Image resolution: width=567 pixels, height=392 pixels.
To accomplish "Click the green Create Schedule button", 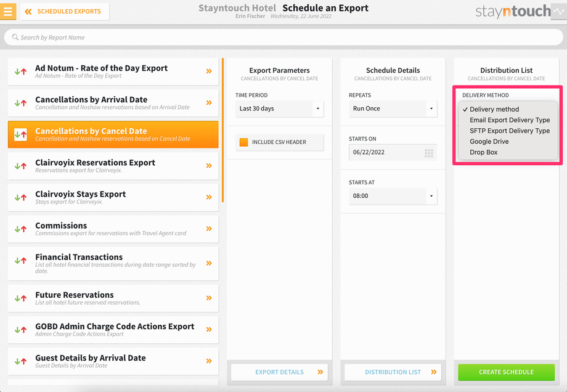I will (506, 372).
